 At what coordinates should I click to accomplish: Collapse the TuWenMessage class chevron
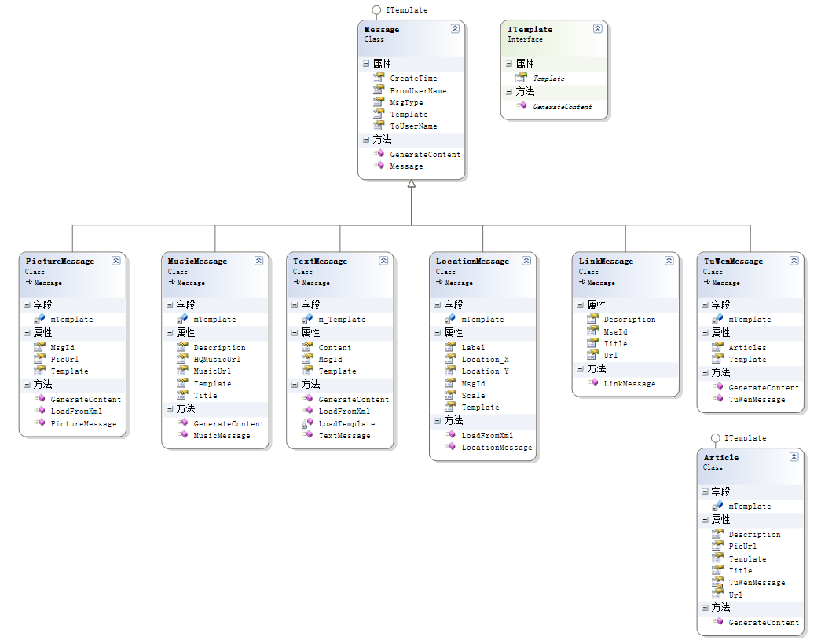[x=794, y=261]
